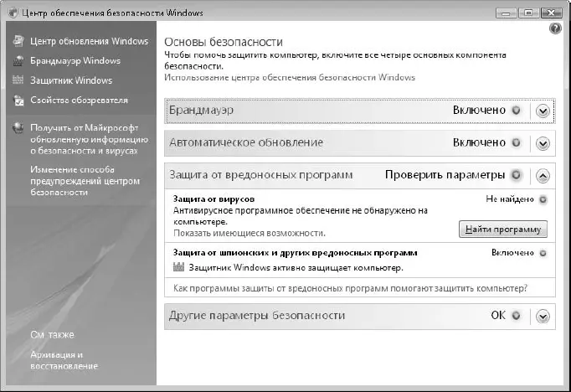Viewport: 571px width, 392px height.
Task: Click the Защита от вредоносных программ header
Action: tap(360, 176)
